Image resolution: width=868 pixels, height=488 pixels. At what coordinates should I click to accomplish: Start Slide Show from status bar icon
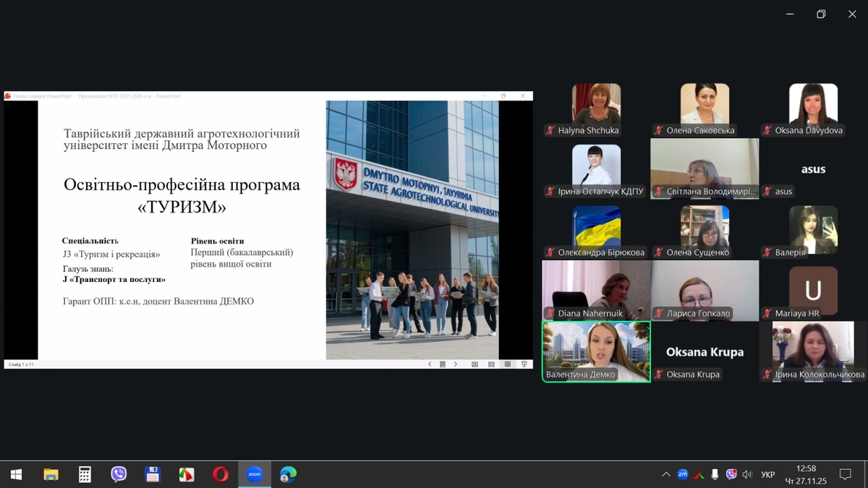pos(524,364)
